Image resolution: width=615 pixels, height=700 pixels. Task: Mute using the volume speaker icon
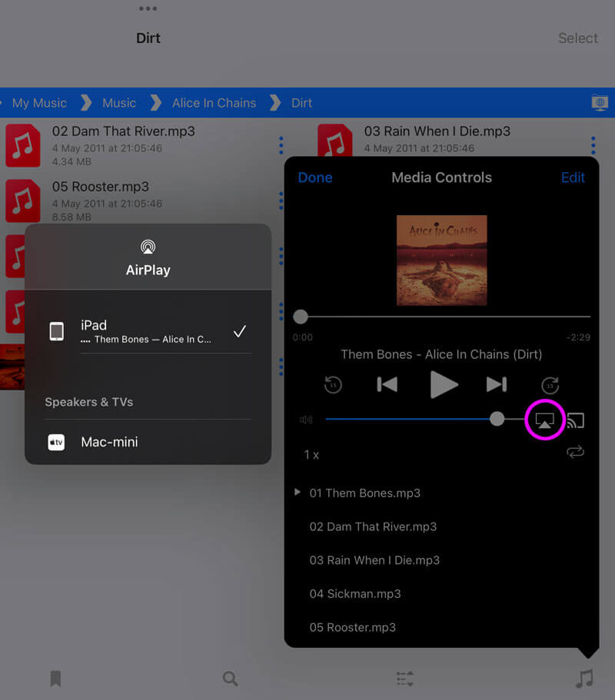(x=307, y=420)
